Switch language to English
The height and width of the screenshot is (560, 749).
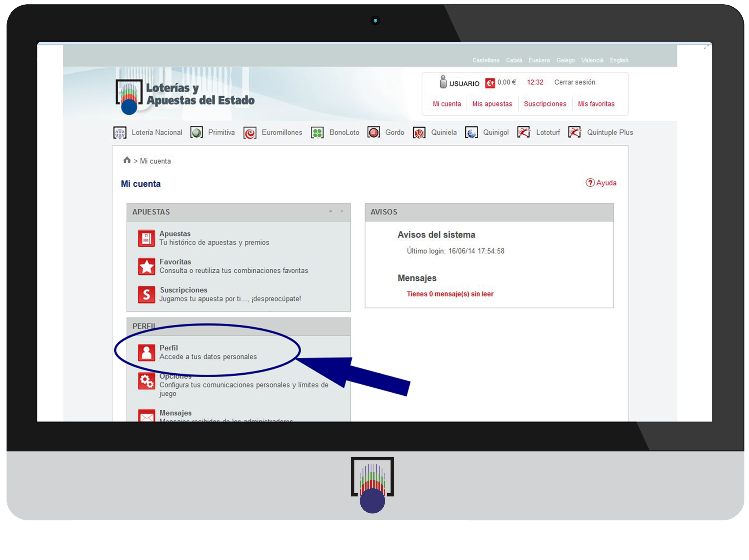[x=619, y=60]
